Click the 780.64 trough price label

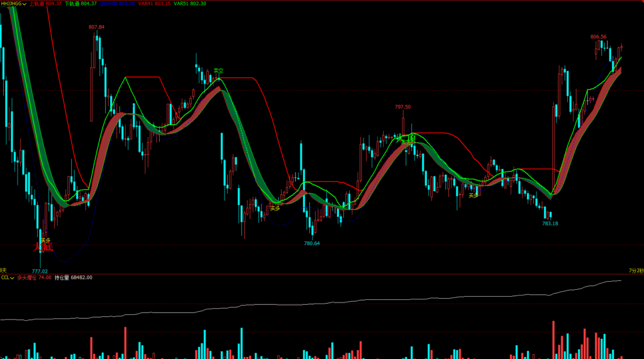pyautogui.click(x=312, y=243)
